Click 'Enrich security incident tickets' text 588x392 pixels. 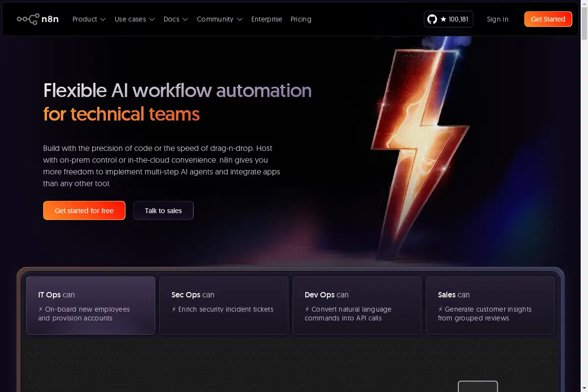pos(226,309)
